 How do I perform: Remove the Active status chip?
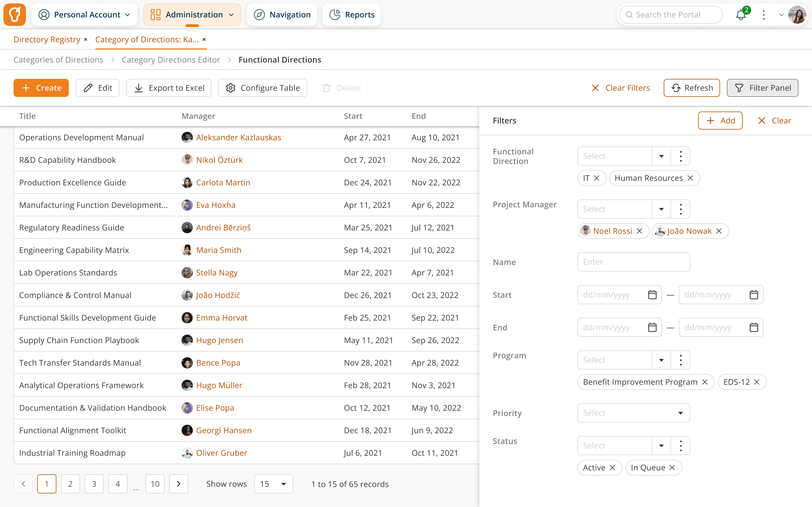point(612,468)
